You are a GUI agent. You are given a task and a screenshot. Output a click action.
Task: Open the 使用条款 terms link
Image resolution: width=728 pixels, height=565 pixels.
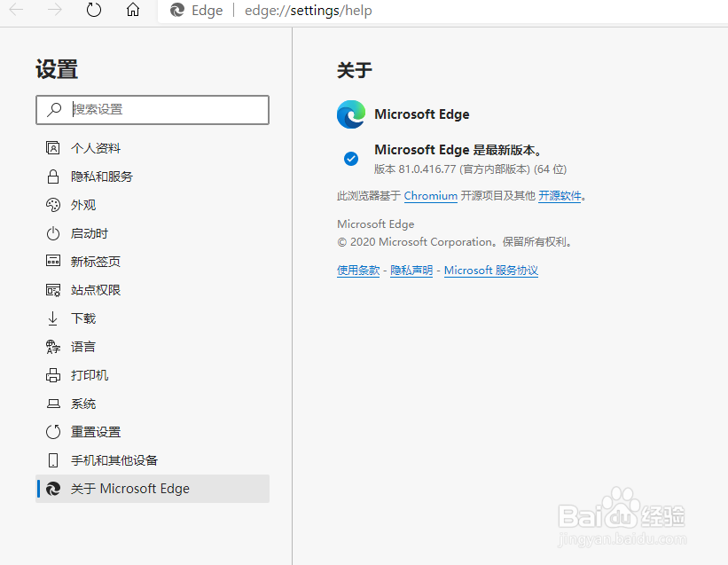357,270
